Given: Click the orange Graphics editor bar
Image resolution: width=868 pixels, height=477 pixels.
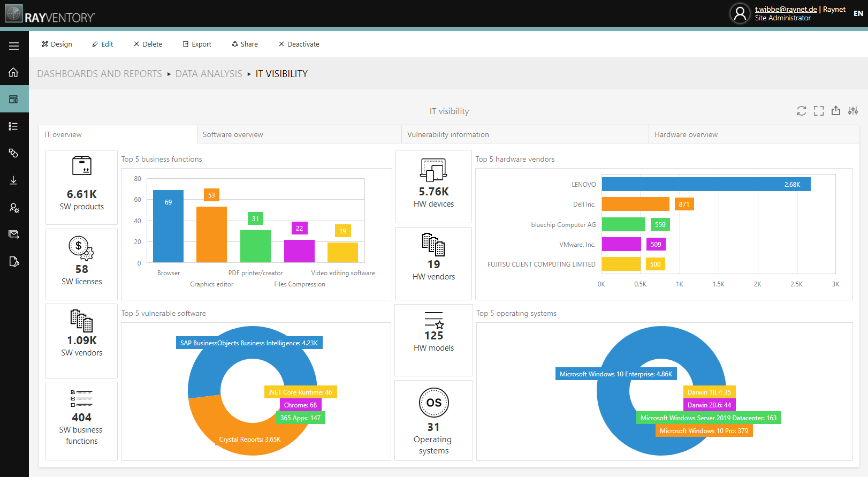Looking at the screenshot, I should (211, 234).
